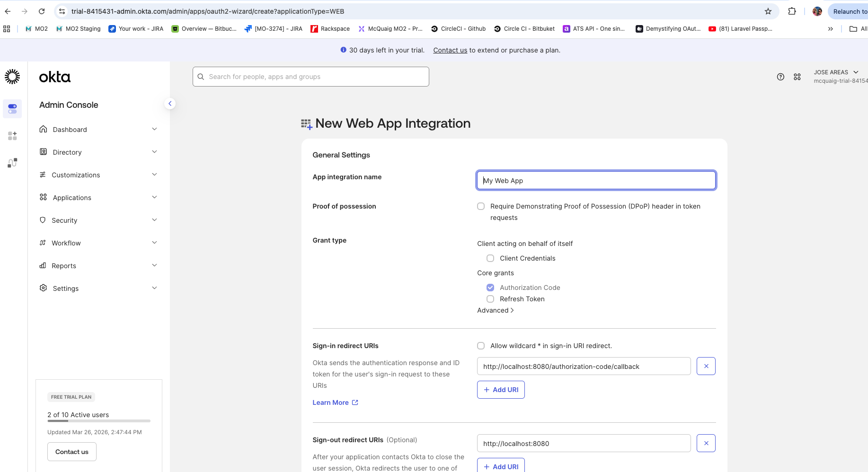This screenshot has height=472, width=868.
Task: Allow wildcard in sign-in URI redirect
Action: click(x=481, y=346)
